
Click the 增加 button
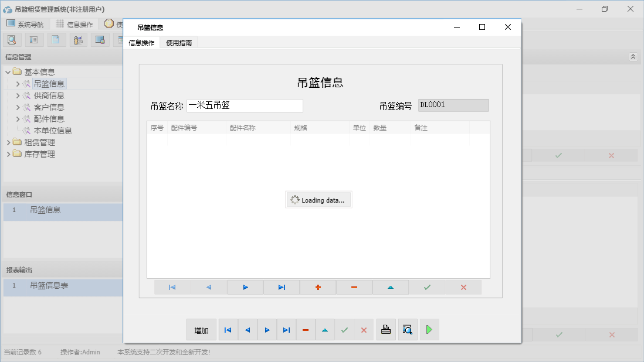[201, 330]
